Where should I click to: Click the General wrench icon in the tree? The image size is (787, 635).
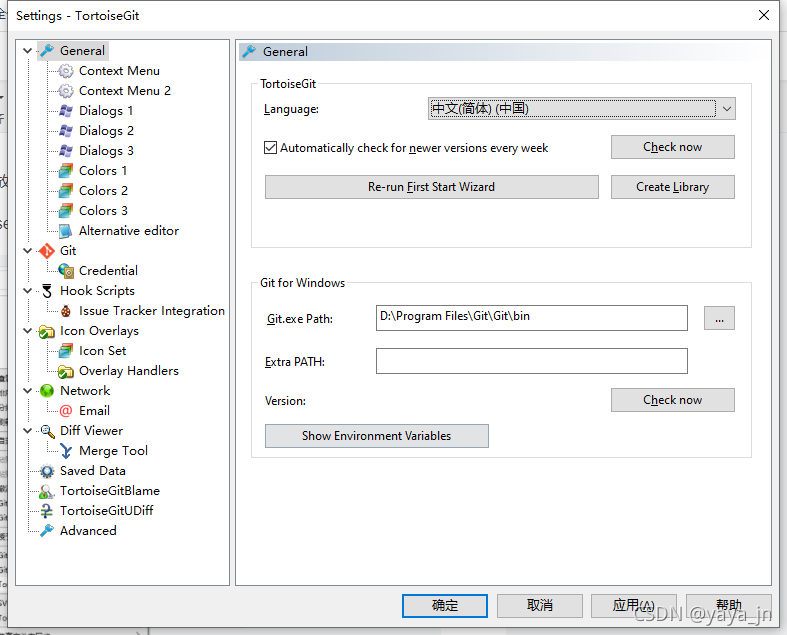[x=47, y=51]
